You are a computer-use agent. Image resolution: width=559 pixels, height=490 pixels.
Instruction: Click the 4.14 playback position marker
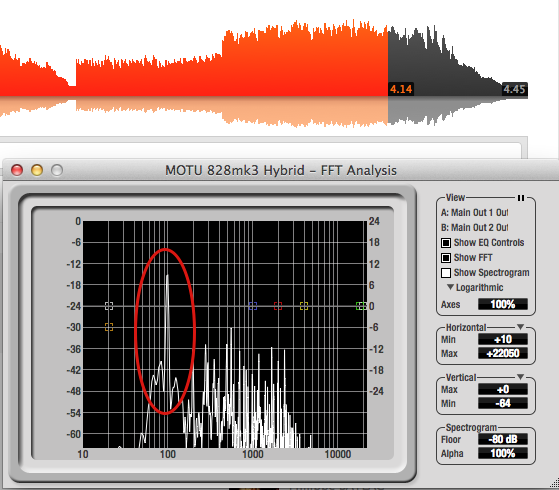(x=401, y=89)
